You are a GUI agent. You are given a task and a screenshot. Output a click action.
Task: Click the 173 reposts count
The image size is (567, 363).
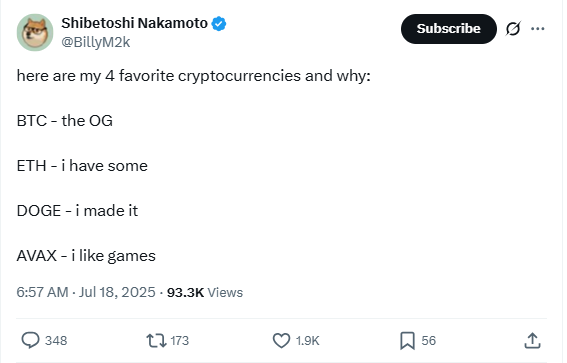[179, 341]
